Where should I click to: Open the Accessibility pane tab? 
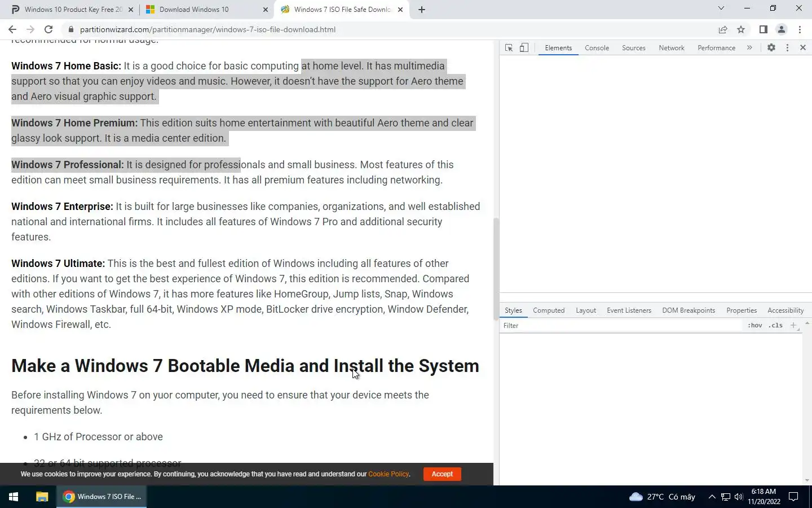pos(785,310)
